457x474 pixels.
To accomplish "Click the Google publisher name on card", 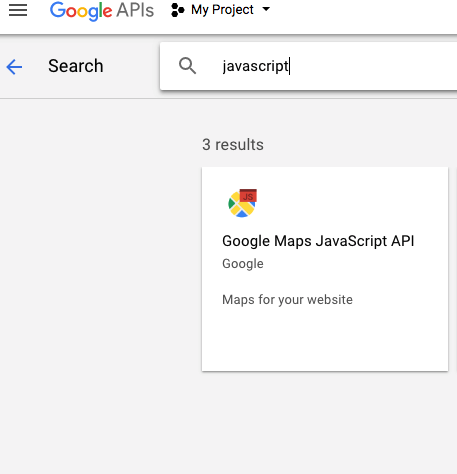I will click(243, 264).
